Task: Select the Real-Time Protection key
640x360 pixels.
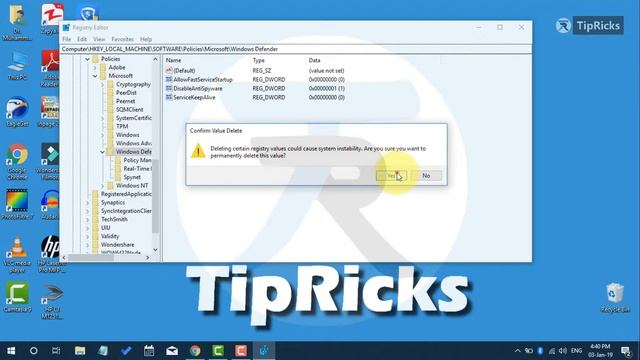Action: point(137,169)
